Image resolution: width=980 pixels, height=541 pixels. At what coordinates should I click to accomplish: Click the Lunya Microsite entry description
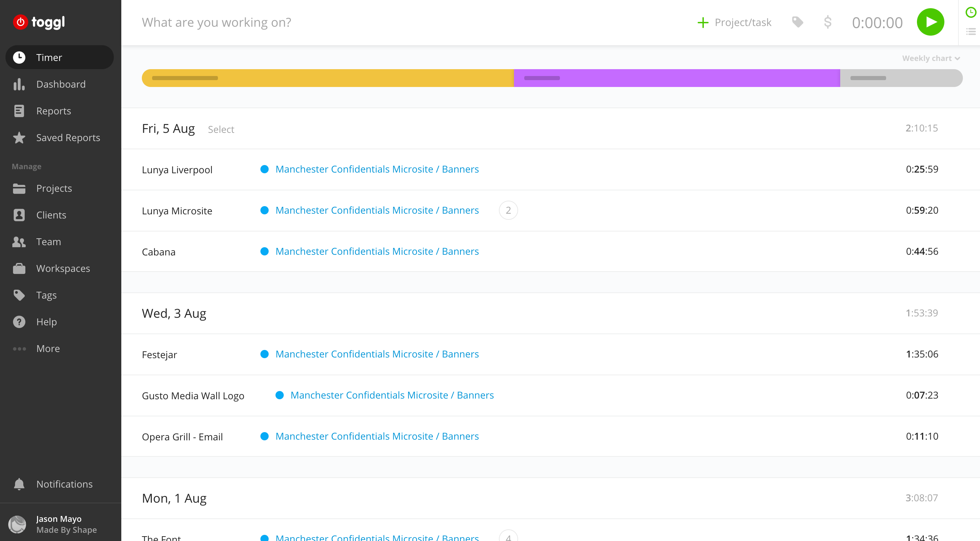click(x=177, y=211)
